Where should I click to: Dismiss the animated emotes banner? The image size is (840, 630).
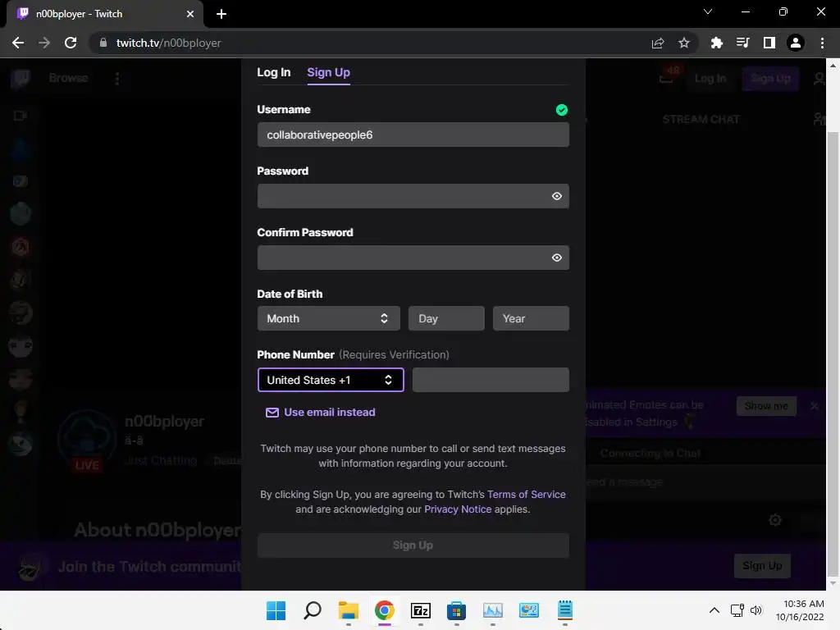815,406
